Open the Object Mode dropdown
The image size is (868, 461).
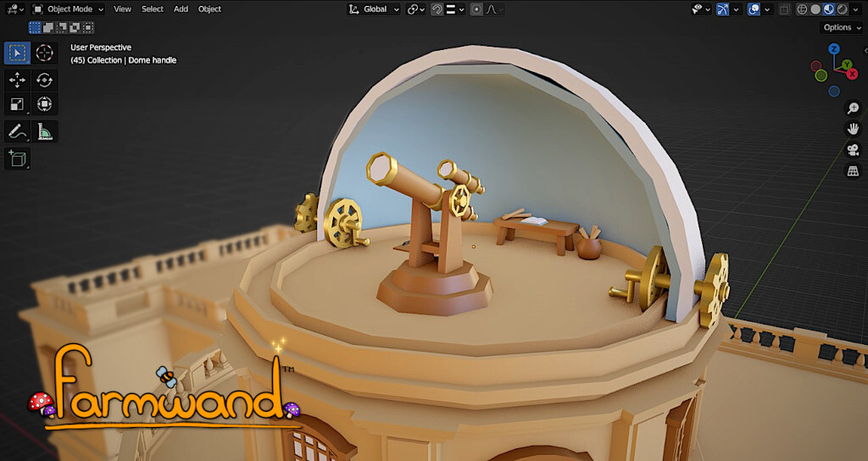pyautogui.click(x=68, y=8)
